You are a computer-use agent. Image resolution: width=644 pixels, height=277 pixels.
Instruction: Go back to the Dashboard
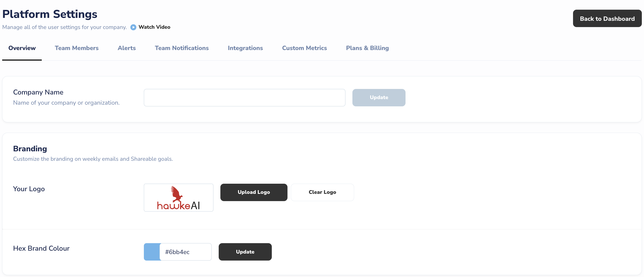(x=607, y=19)
